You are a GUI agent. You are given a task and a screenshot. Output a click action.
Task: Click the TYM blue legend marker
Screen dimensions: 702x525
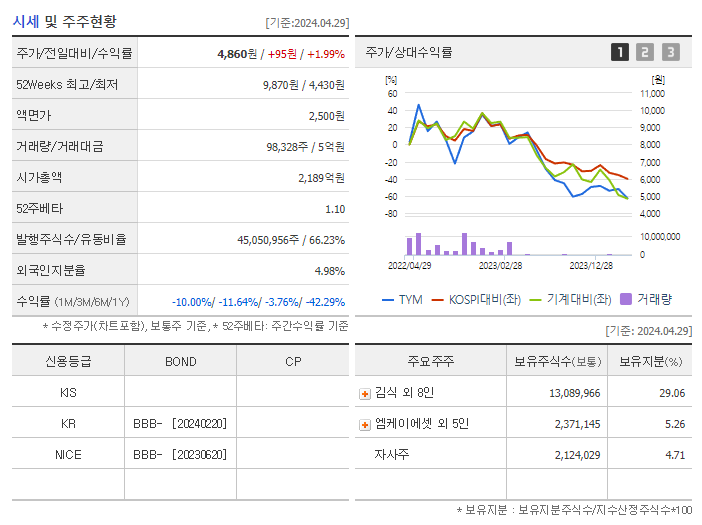point(388,300)
